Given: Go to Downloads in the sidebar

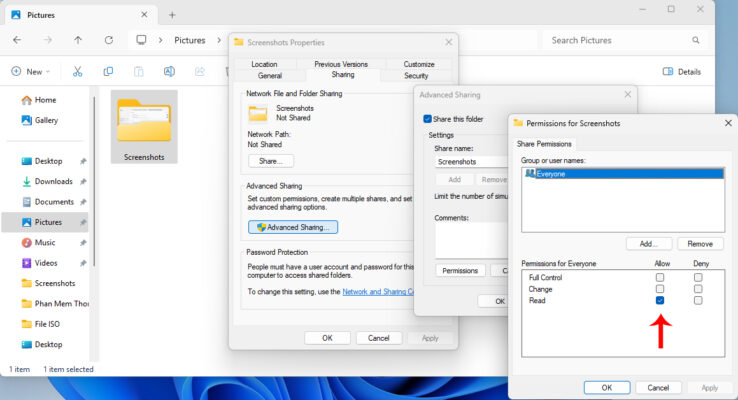Looking at the screenshot, I should (x=53, y=181).
